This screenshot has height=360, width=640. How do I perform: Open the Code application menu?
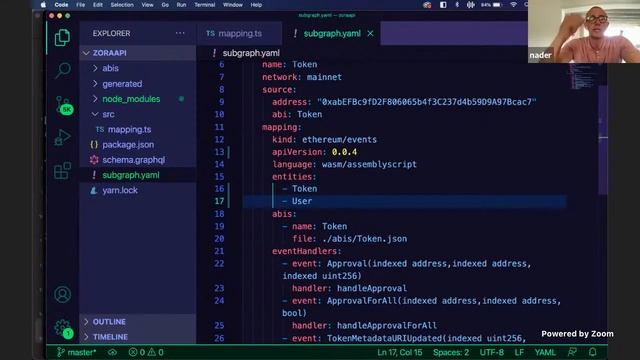pos(61,5)
